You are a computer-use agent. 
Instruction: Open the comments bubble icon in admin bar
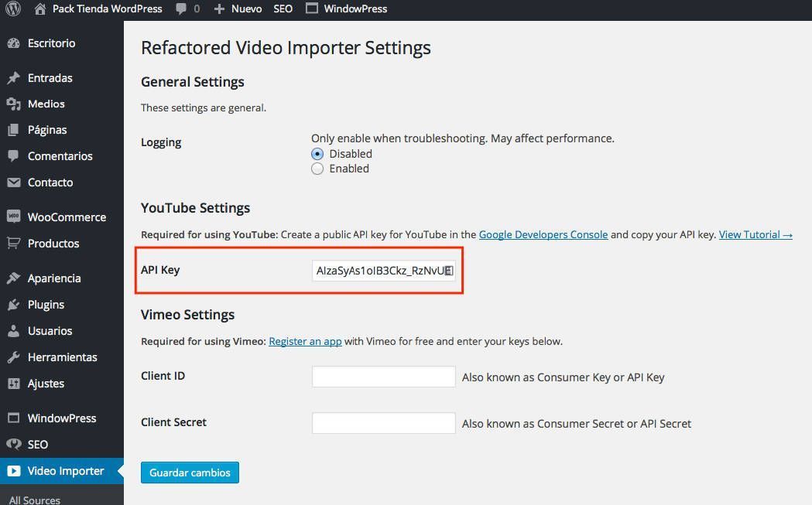(x=180, y=9)
